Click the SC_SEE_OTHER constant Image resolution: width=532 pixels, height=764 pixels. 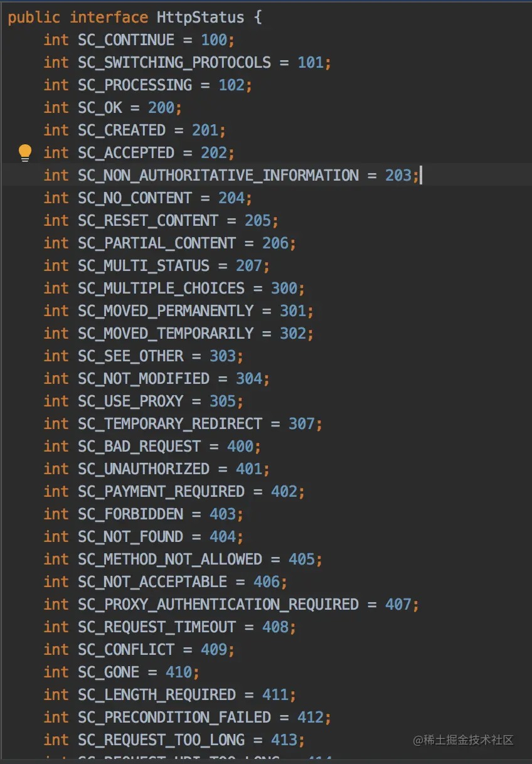pos(130,356)
